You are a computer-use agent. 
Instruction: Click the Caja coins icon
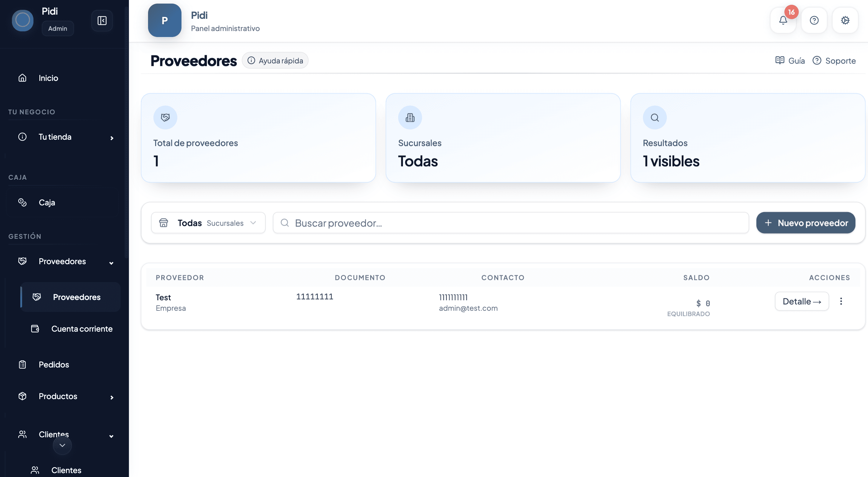coord(22,202)
